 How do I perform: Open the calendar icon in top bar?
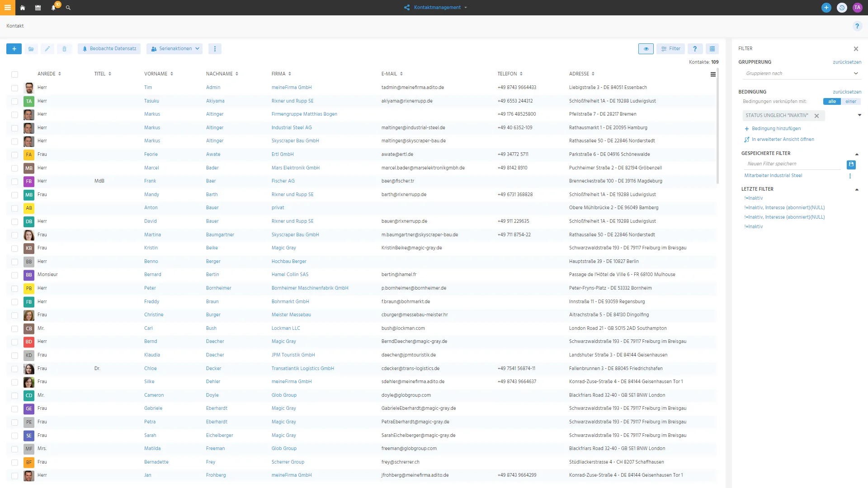coord(38,8)
